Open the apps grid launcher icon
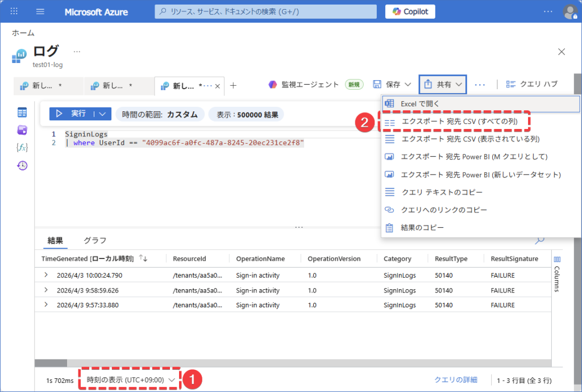582x392 pixels. click(14, 12)
